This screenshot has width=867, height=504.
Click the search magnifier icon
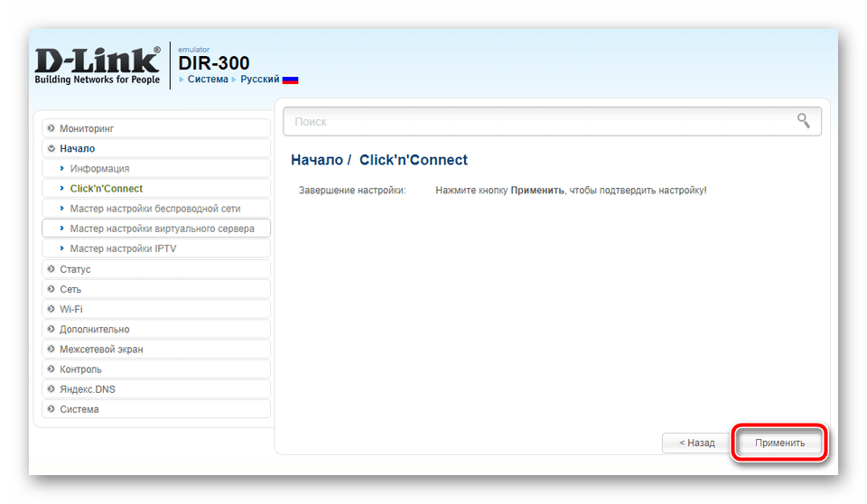tap(804, 121)
